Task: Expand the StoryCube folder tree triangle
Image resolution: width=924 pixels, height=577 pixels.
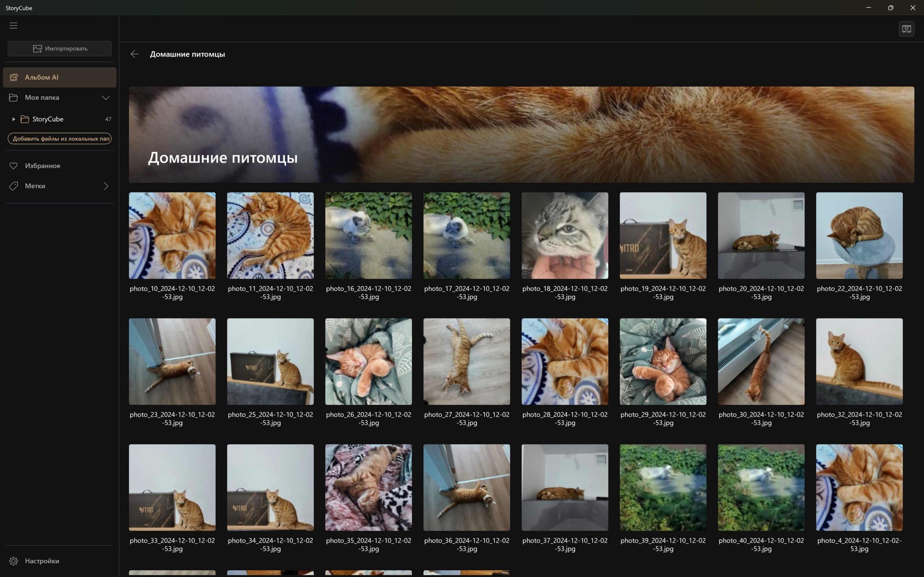Action: 14,119
